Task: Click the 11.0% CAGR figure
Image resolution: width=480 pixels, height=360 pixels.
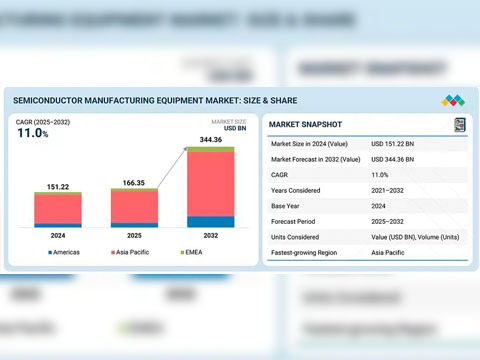Action: pyautogui.click(x=33, y=133)
